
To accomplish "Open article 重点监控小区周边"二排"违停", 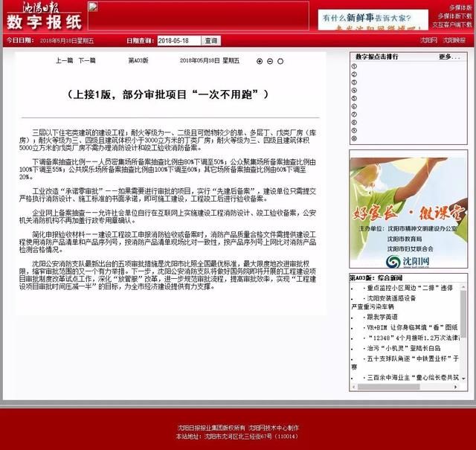I will click(410, 288).
